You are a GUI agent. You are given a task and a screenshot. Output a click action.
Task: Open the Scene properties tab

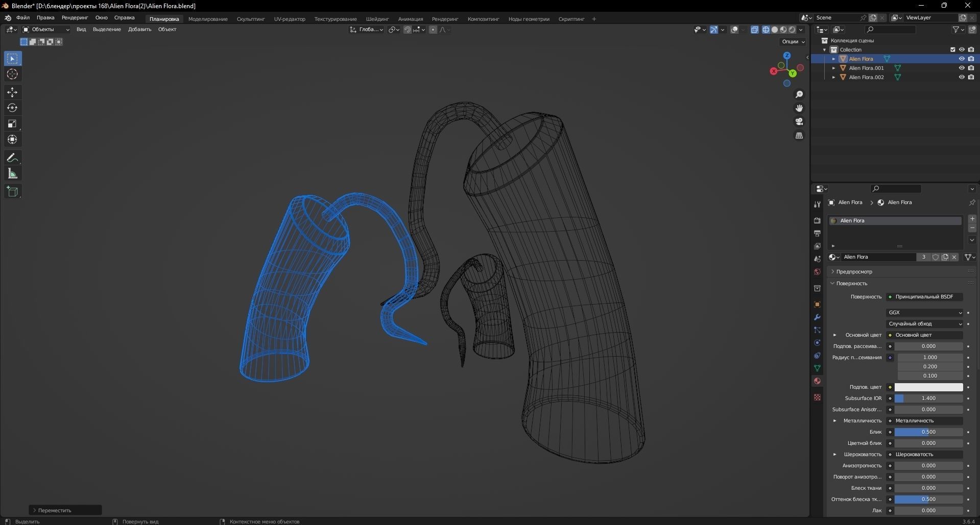pyautogui.click(x=817, y=259)
